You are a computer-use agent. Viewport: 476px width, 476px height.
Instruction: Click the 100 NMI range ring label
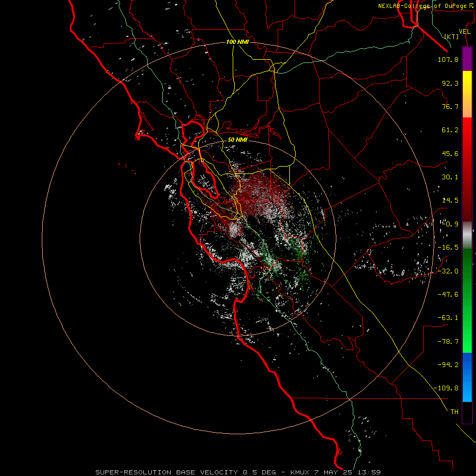point(237,42)
